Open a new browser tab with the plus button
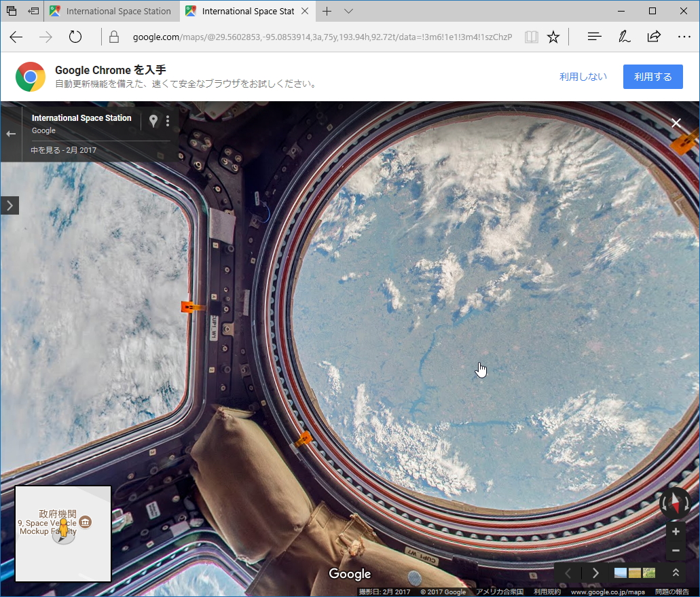This screenshot has width=700, height=597. coord(327,11)
